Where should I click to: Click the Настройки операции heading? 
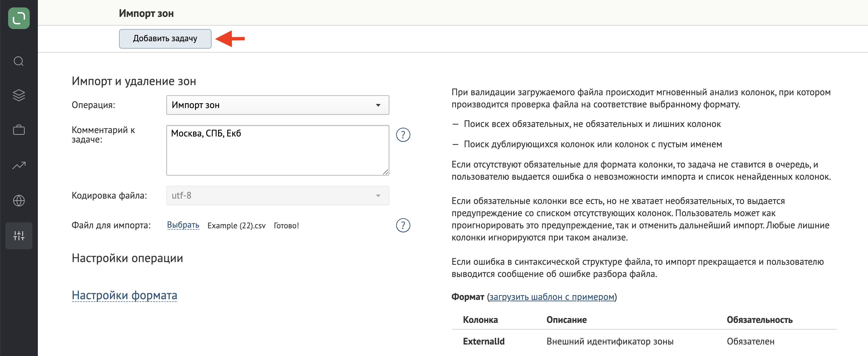point(127,258)
